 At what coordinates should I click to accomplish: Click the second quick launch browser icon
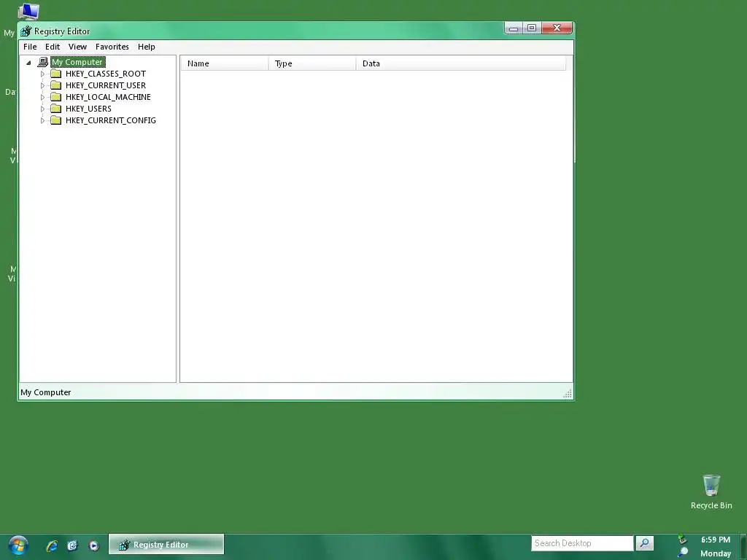pyautogui.click(x=72, y=545)
